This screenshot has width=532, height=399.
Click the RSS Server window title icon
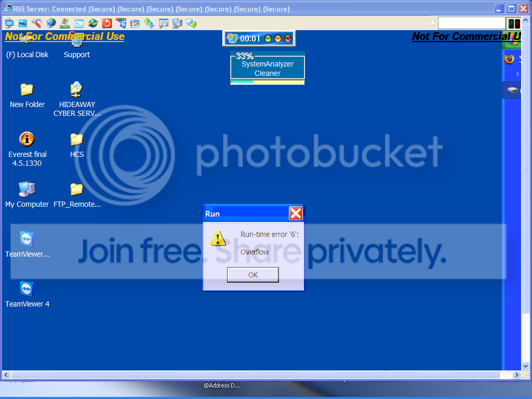(7, 8)
